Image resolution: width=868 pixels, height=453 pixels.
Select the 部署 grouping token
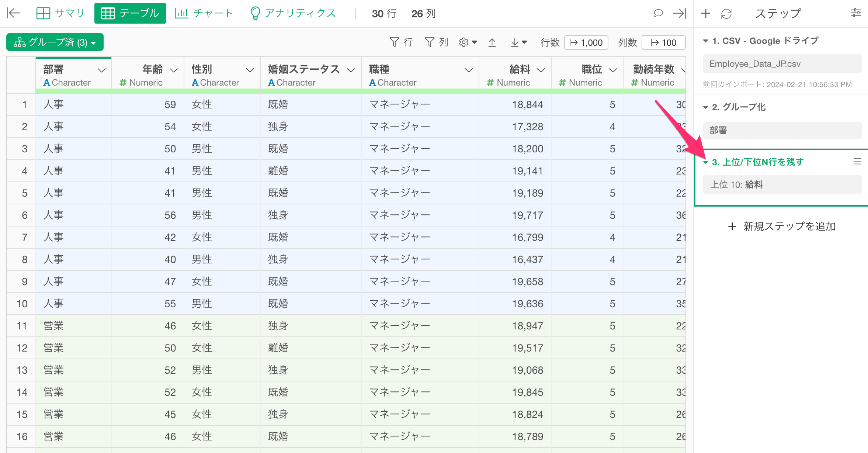782,130
